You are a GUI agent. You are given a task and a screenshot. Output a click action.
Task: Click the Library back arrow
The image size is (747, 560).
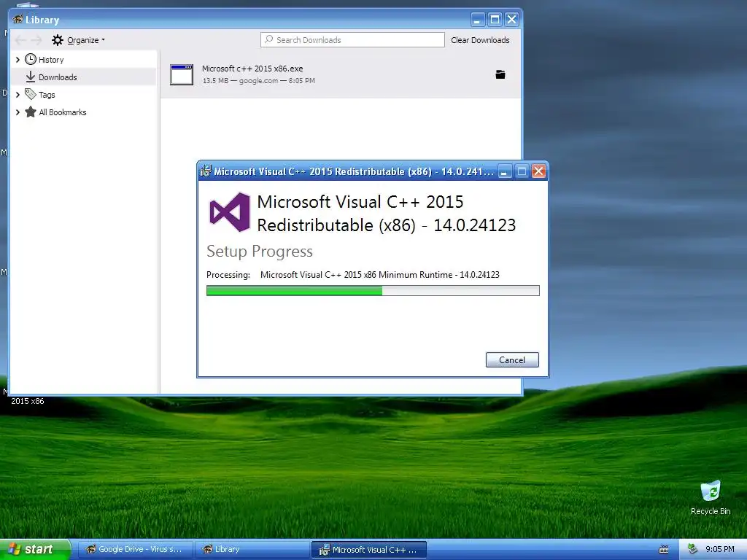tap(20, 40)
